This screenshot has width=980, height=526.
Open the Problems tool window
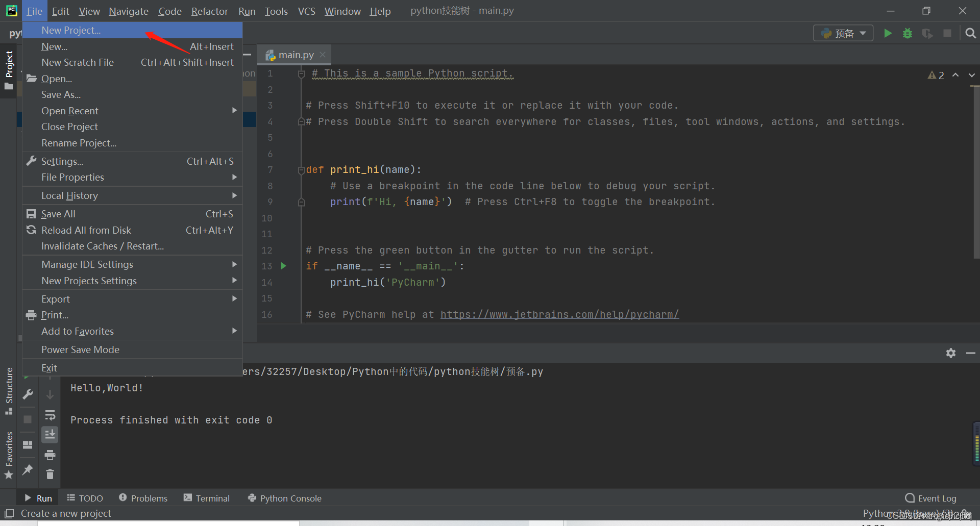143,498
